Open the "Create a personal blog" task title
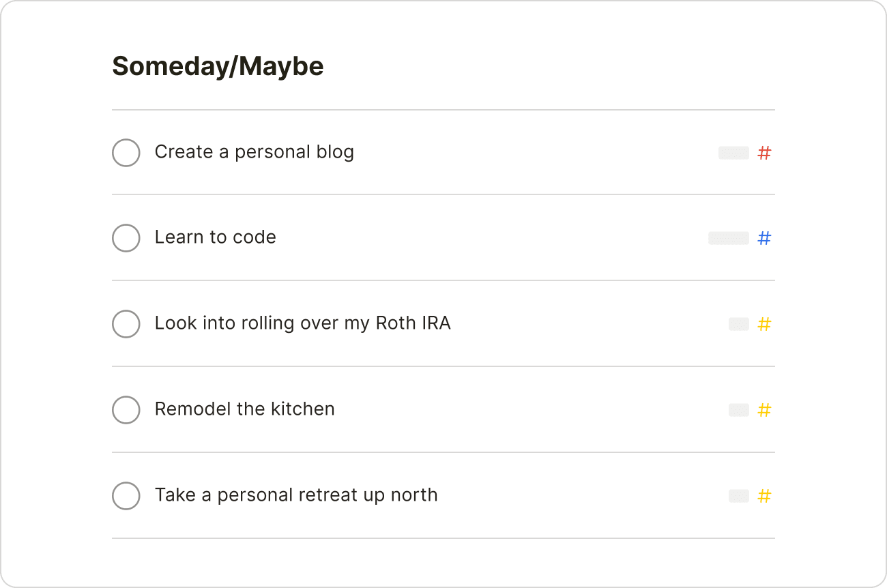 (254, 152)
